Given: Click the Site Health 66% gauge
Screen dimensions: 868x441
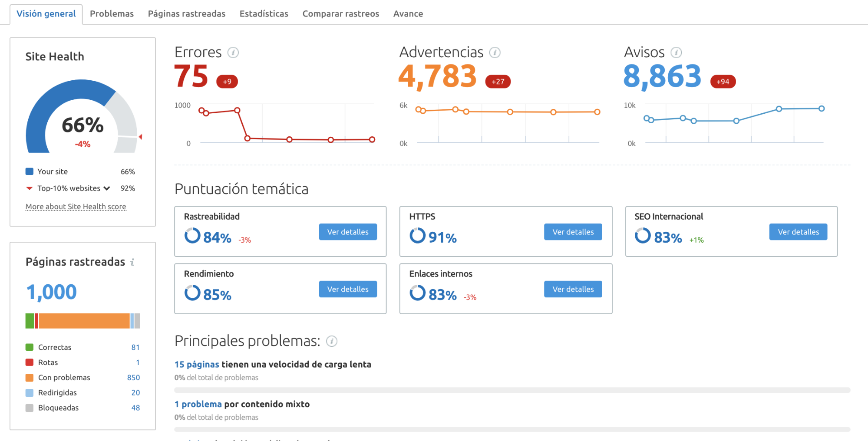Looking at the screenshot, I should pyautogui.click(x=82, y=116).
